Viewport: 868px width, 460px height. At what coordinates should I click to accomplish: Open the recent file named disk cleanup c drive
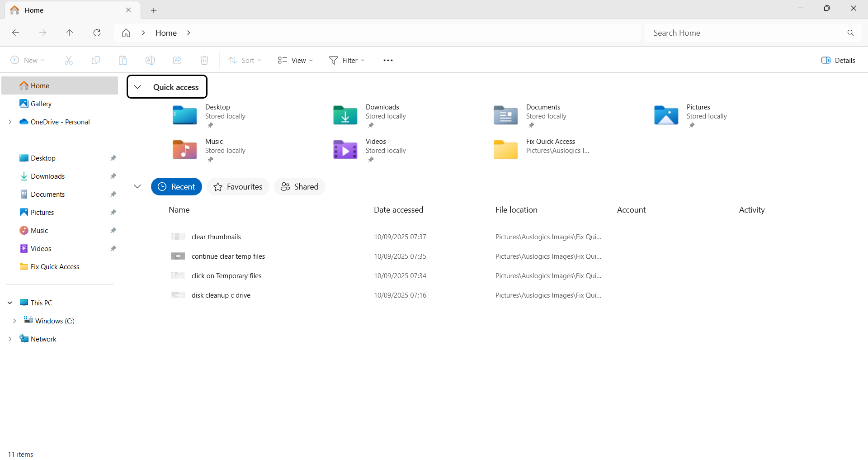point(221,295)
